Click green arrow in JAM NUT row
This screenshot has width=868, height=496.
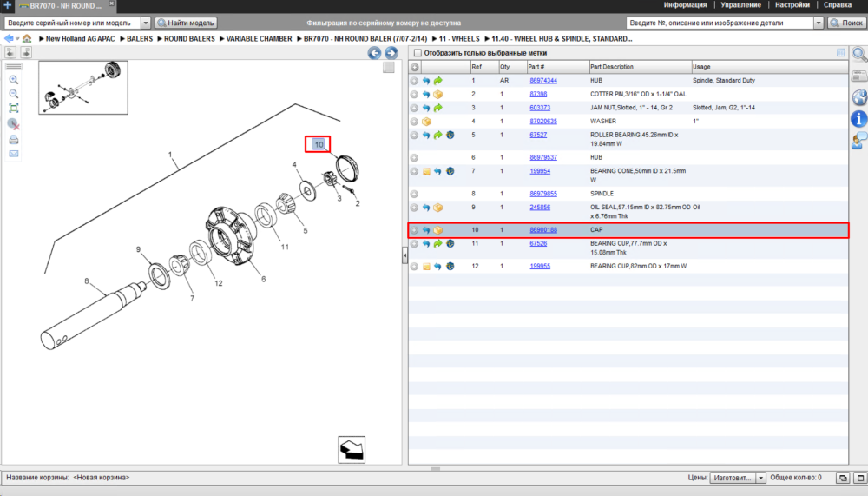(437, 108)
